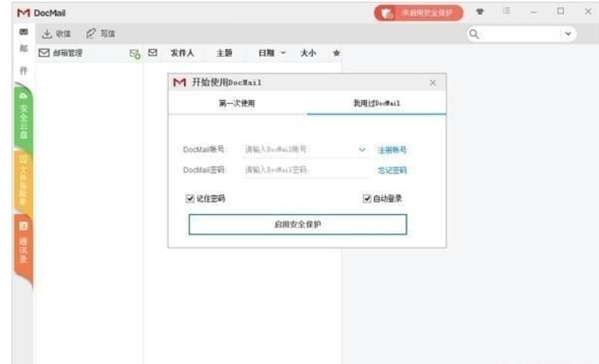Click the star column header icon
599x364 pixels.
pos(336,53)
